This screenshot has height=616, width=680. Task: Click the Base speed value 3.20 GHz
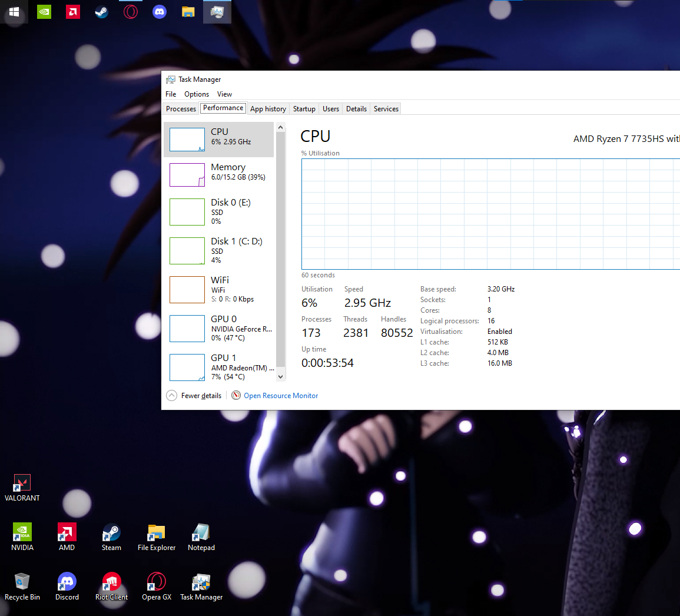click(x=501, y=289)
